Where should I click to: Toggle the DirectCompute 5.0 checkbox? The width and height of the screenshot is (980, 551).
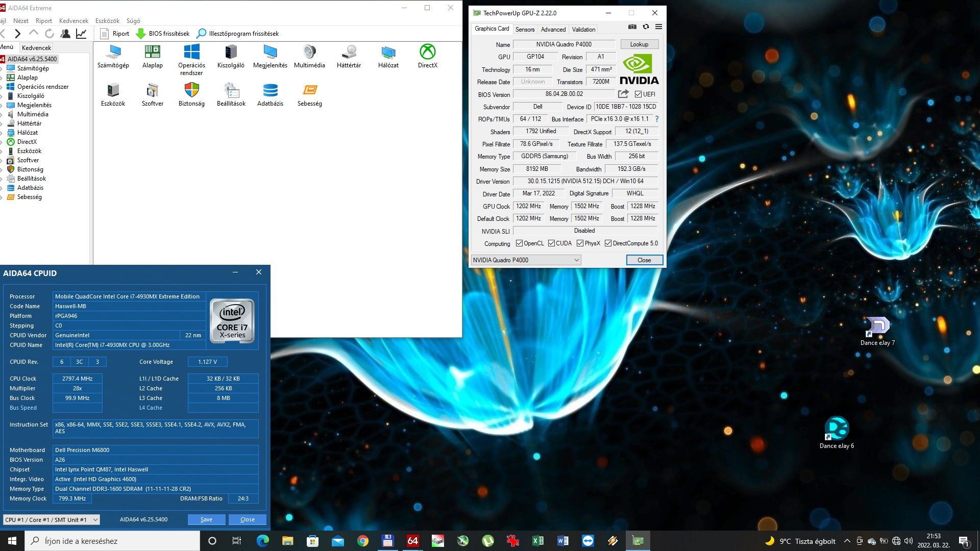point(608,243)
